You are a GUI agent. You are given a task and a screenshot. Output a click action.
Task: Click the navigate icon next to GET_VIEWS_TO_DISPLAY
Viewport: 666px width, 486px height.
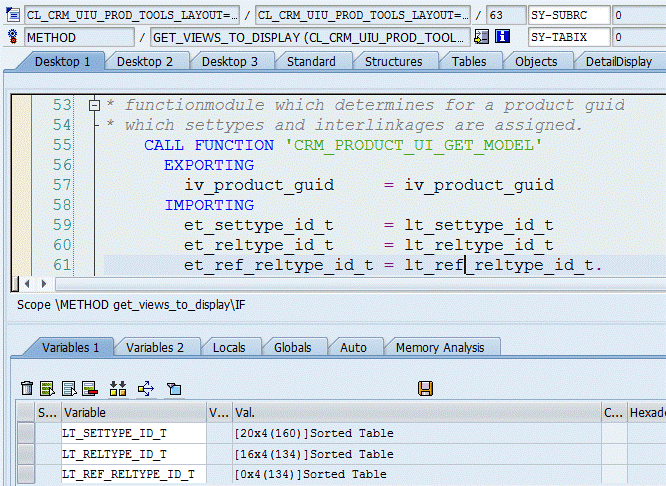click(482, 37)
